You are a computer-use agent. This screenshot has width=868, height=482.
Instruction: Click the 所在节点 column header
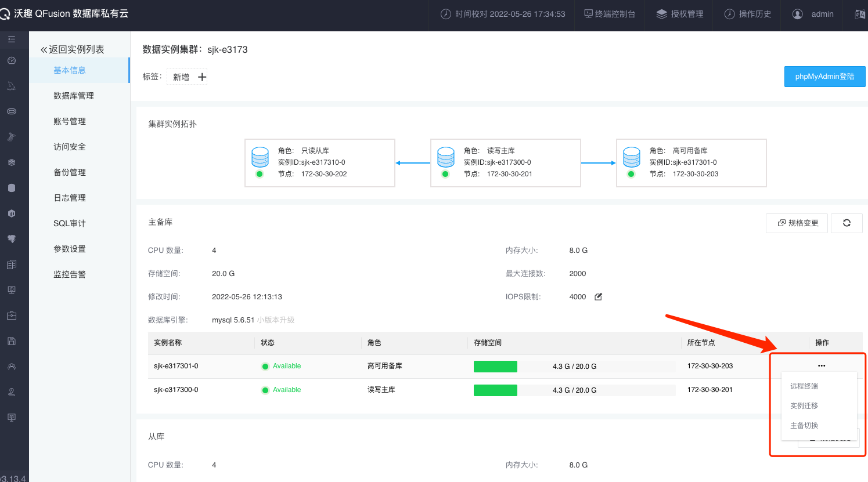coord(701,343)
